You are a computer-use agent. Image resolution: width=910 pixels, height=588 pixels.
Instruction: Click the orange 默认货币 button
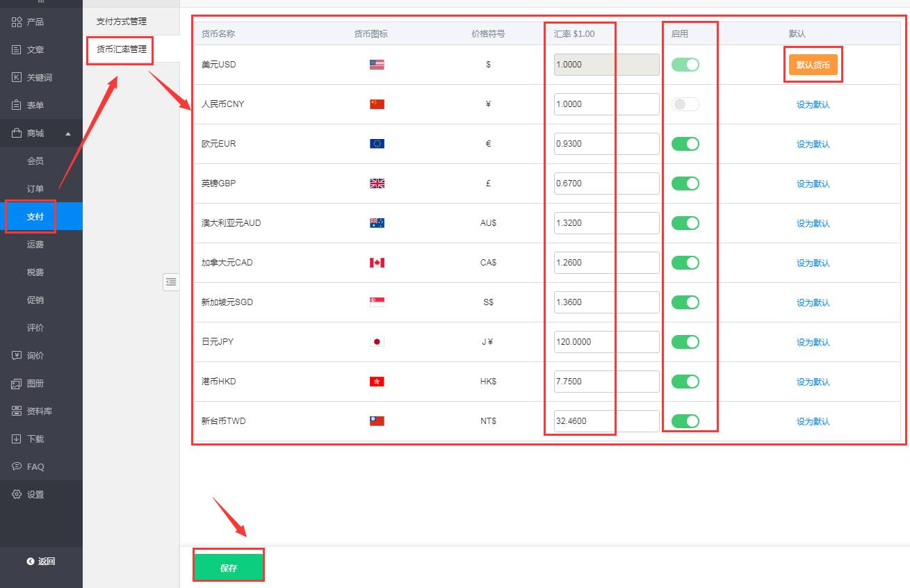click(x=813, y=65)
